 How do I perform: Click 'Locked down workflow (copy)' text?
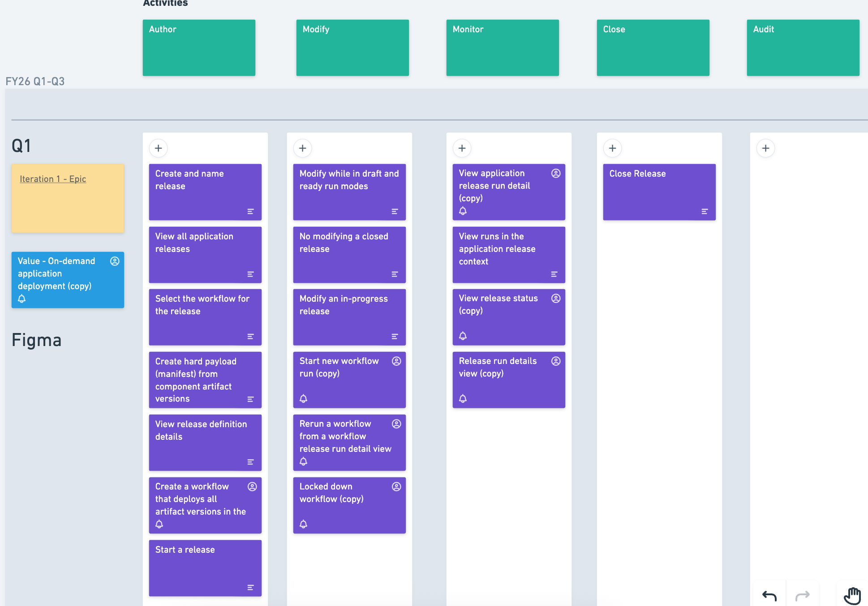coord(331,493)
